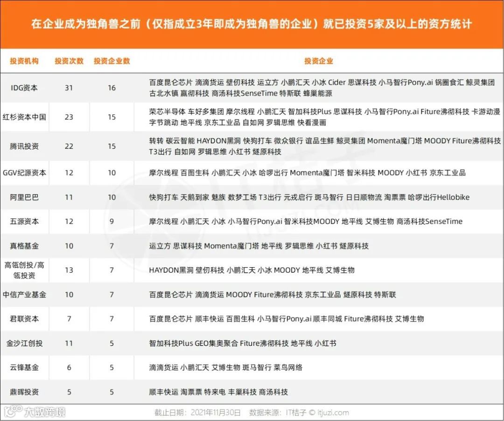Viewport: 504px width, 421px height.
Task: Click investment count 6 for 云锋基金
Action: pos(69,367)
